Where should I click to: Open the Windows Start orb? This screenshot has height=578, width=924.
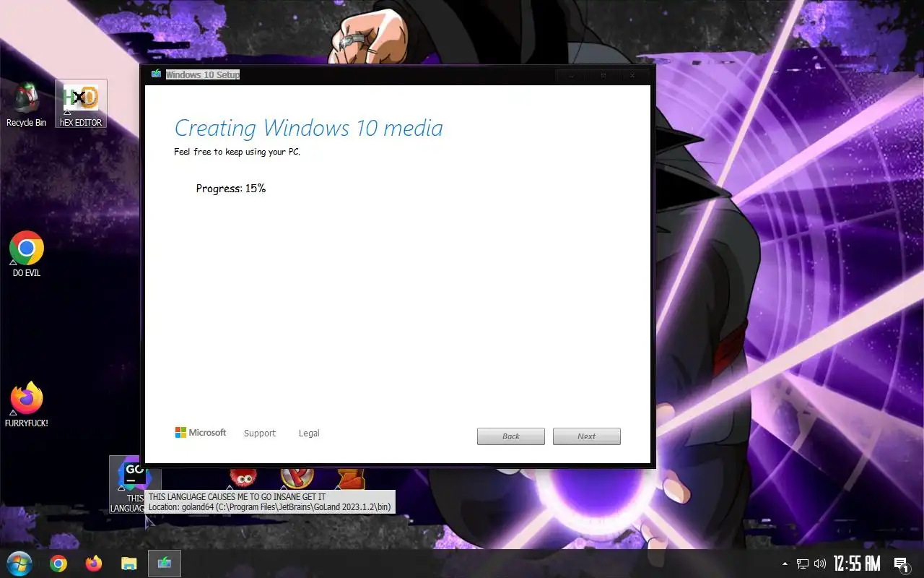point(19,564)
